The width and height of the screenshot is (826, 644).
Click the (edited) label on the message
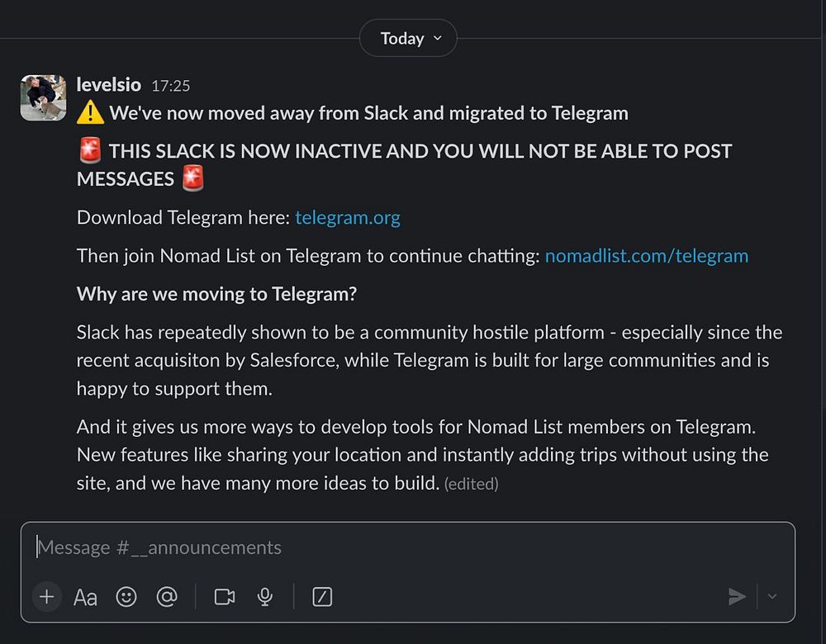[471, 485]
